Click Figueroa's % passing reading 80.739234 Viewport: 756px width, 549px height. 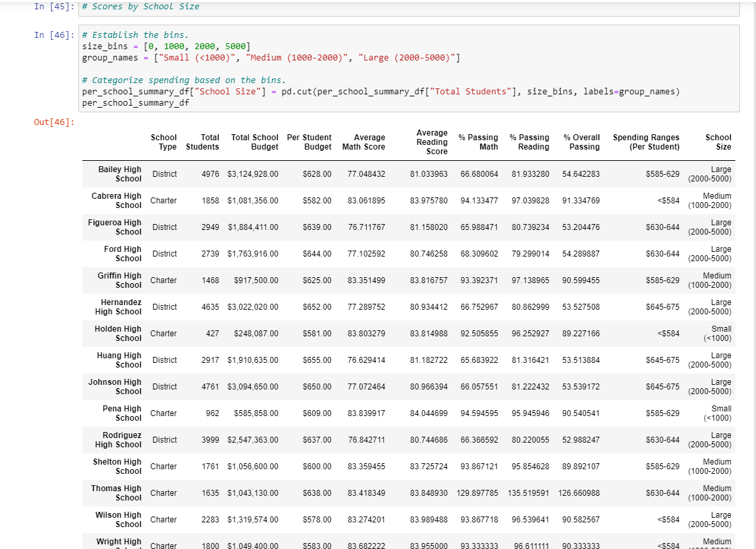click(x=530, y=227)
